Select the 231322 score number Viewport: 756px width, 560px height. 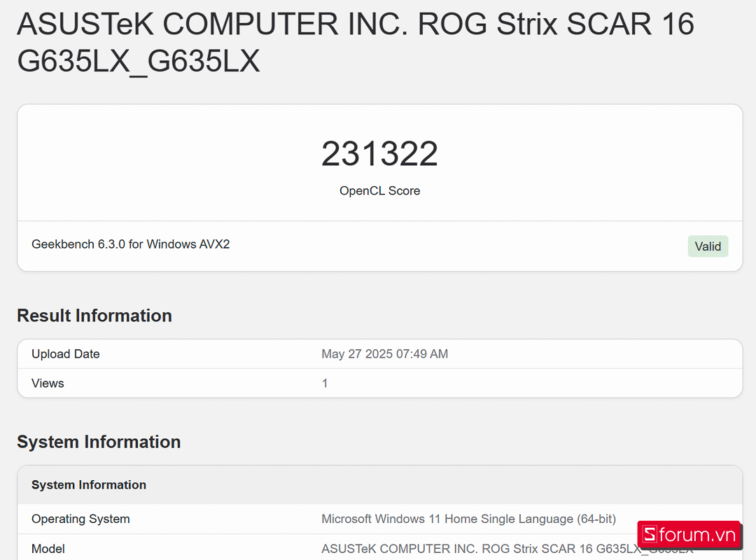pyautogui.click(x=379, y=154)
